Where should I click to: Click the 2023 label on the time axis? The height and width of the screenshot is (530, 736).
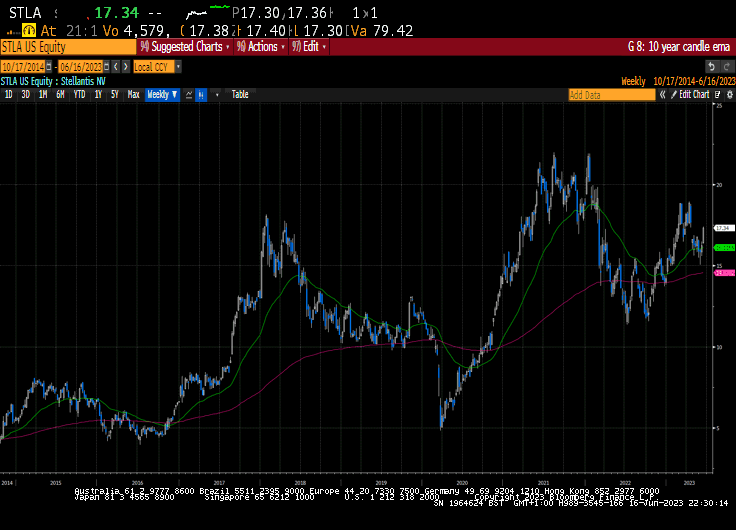tap(689, 483)
